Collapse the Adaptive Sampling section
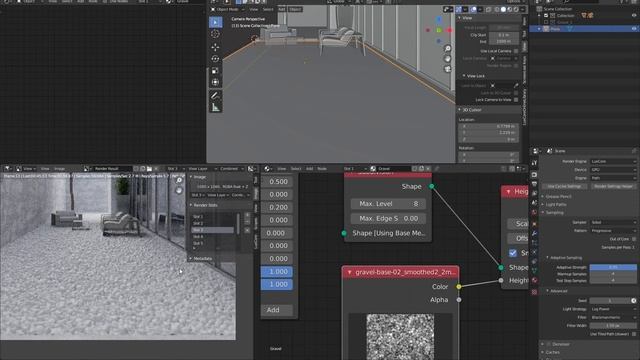The height and width of the screenshot is (360, 640). 565,258
